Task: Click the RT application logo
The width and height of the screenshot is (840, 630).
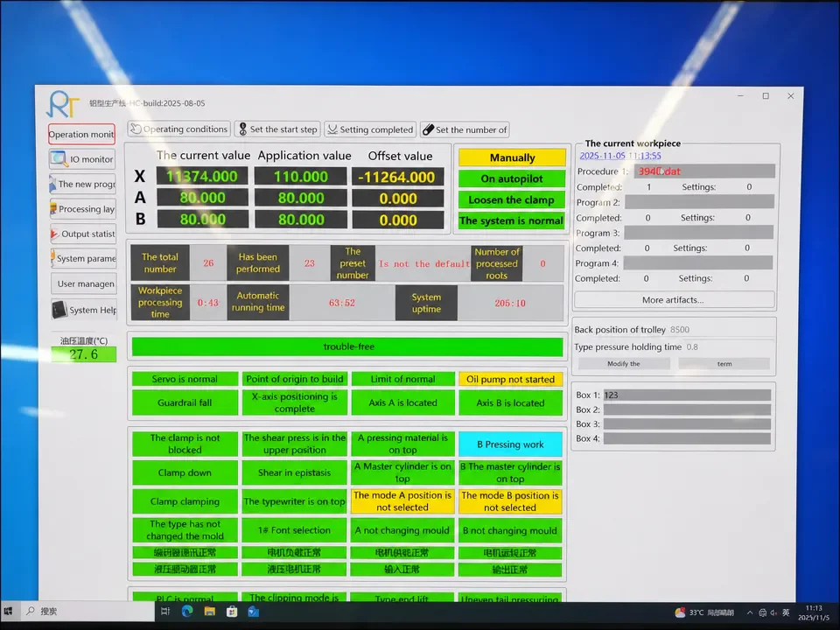Action: [63, 104]
